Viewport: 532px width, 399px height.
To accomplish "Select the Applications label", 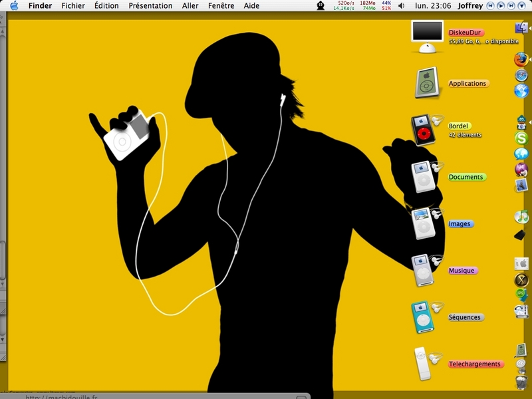I will click(467, 84).
